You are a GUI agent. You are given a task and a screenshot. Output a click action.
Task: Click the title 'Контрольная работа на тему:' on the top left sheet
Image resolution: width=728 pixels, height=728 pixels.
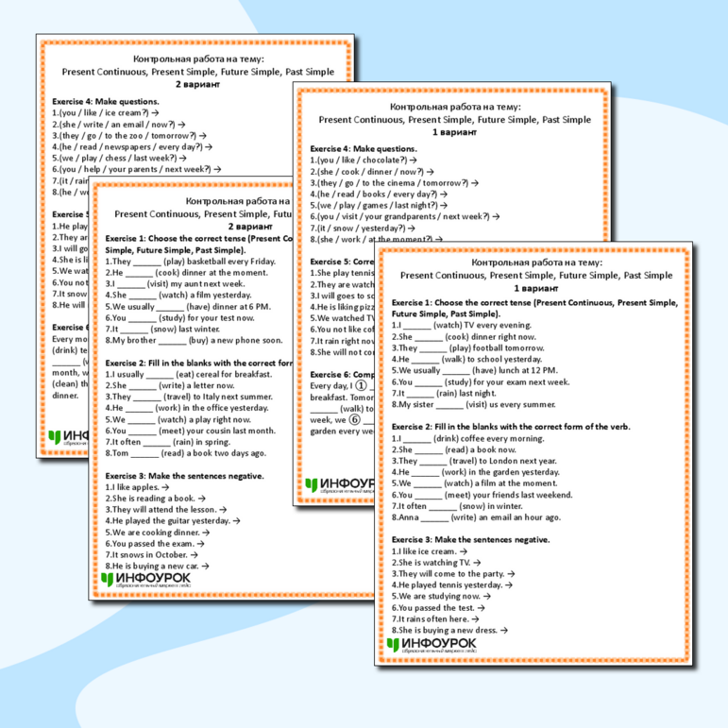[198, 59]
